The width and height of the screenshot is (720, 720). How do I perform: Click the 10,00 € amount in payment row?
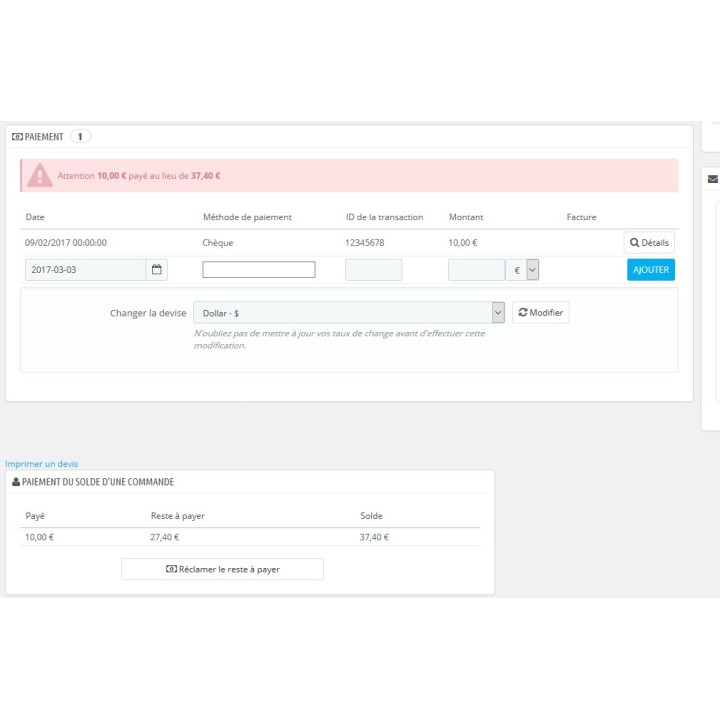pos(463,242)
